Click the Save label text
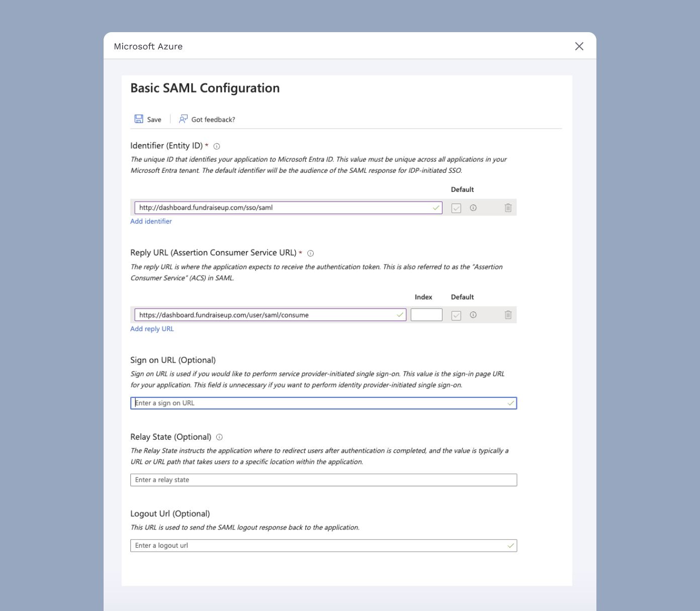Screen dimensions: 700x611 tap(154, 120)
